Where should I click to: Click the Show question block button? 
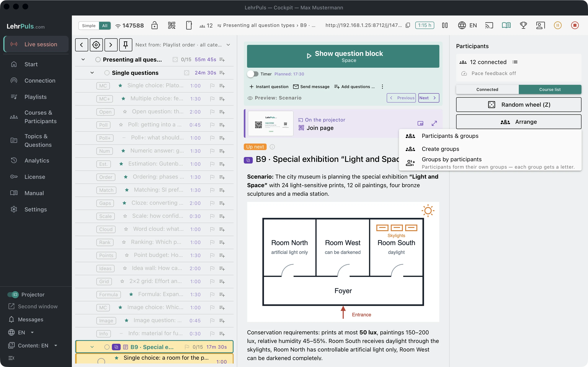click(x=343, y=56)
